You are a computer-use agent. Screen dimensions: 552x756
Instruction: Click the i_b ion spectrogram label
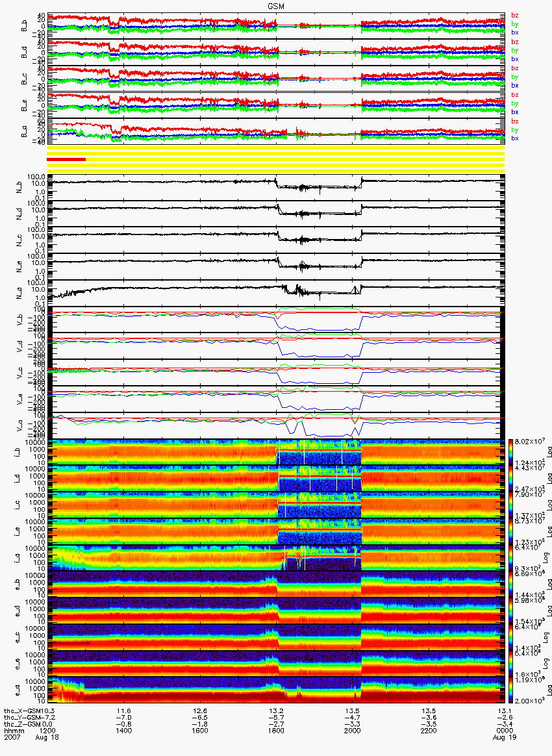click(18, 452)
